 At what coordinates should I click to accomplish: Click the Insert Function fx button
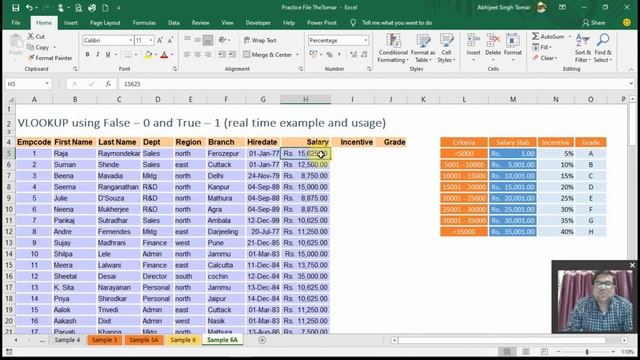pos(108,84)
